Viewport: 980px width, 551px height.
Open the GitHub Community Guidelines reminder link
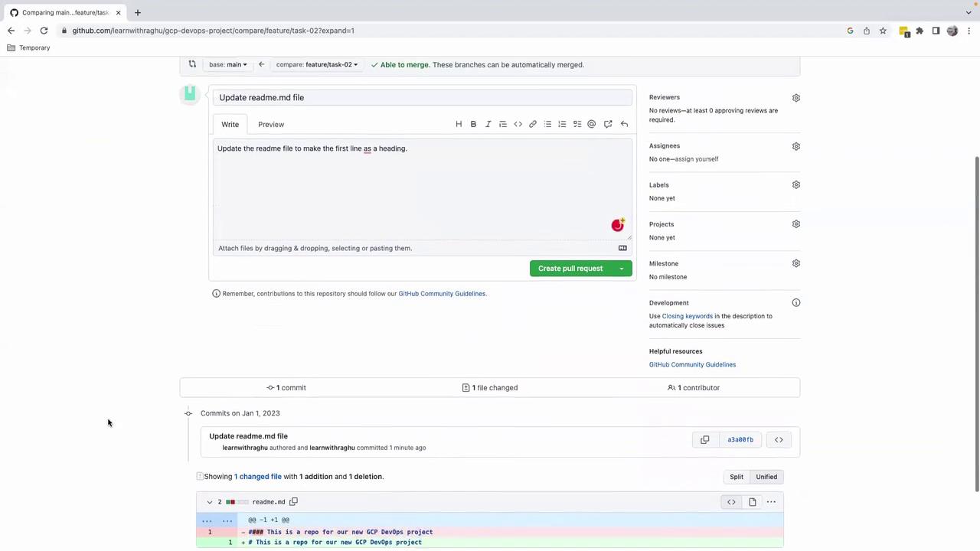pyautogui.click(x=442, y=294)
